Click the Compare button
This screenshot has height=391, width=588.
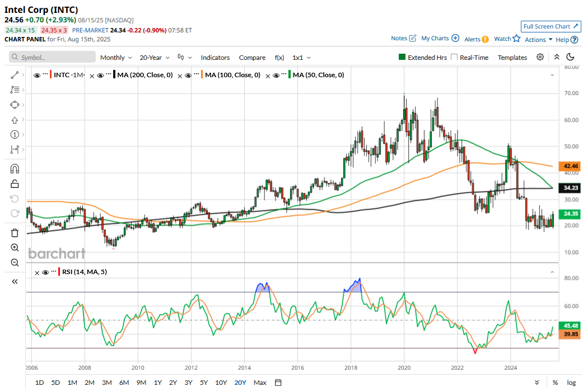(x=252, y=57)
